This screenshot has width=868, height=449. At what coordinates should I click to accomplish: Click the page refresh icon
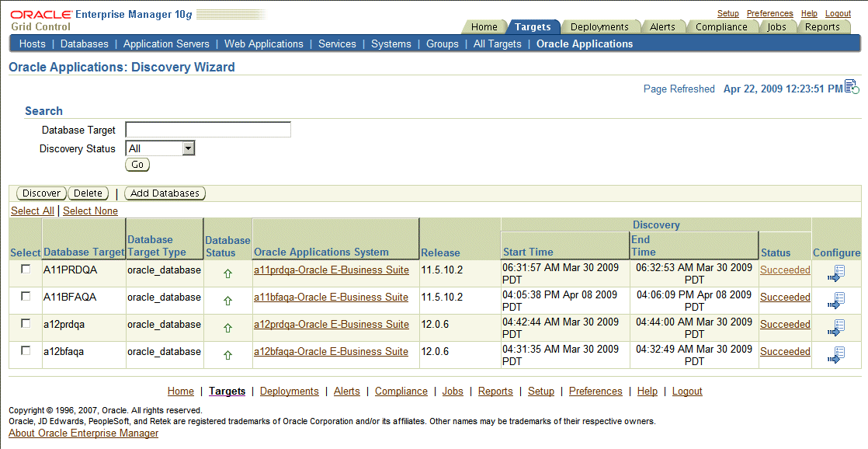pos(852,87)
